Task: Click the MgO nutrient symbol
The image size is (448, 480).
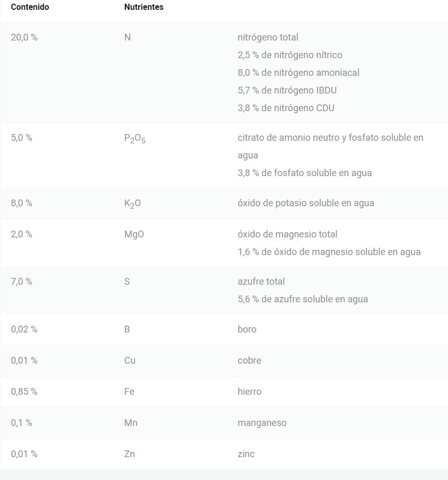Action: 134,234
